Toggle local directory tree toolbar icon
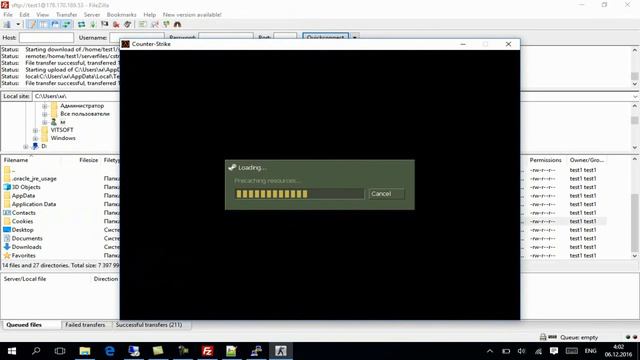The height and width of the screenshot is (360, 640). pos(43,24)
